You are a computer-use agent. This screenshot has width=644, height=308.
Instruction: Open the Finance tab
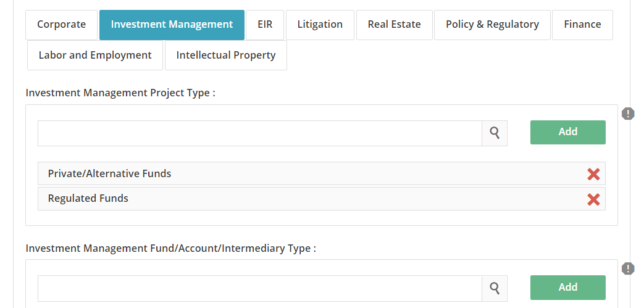[x=582, y=25]
